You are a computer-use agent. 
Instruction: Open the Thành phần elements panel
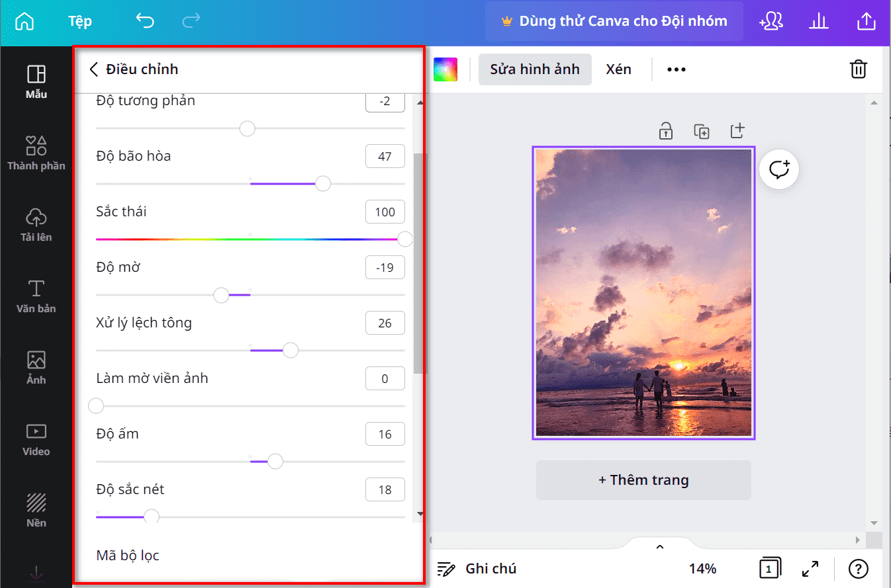tap(36, 153)
